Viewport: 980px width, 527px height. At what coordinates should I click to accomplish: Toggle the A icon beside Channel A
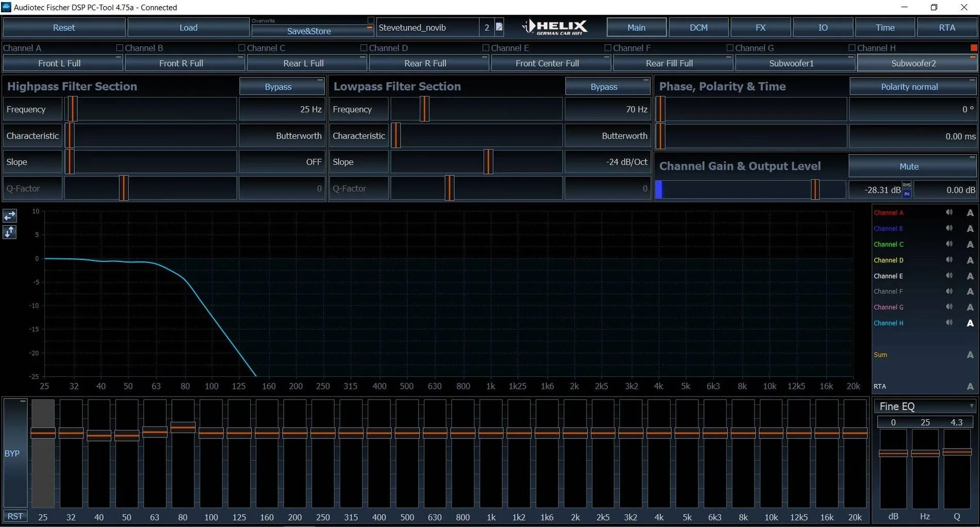point(970,212)
